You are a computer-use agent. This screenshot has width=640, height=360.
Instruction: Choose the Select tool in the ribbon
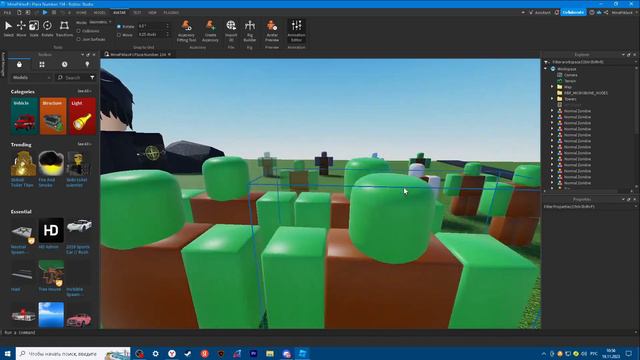tap(8, 29)
